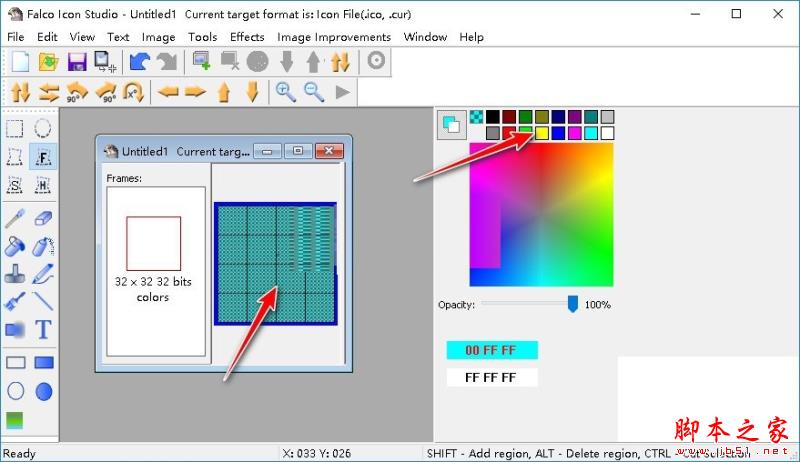Select the elliptical selection tool

point(43,129)
